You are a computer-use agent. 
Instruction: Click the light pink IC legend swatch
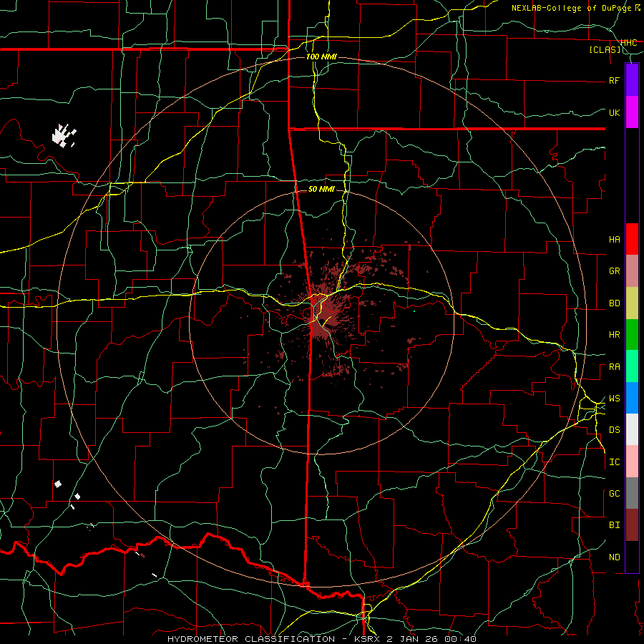click(x=632, y=462)
